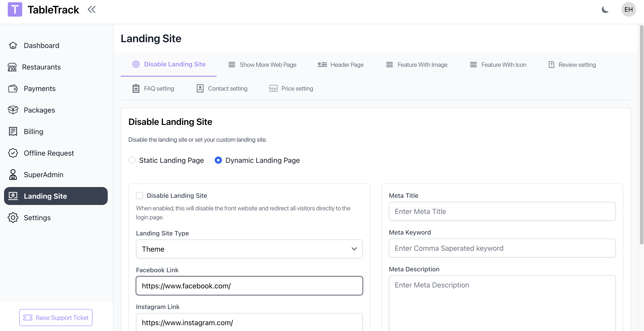
Task: Click the TableTrack logo icon
Action: click(x=15, y=9)
